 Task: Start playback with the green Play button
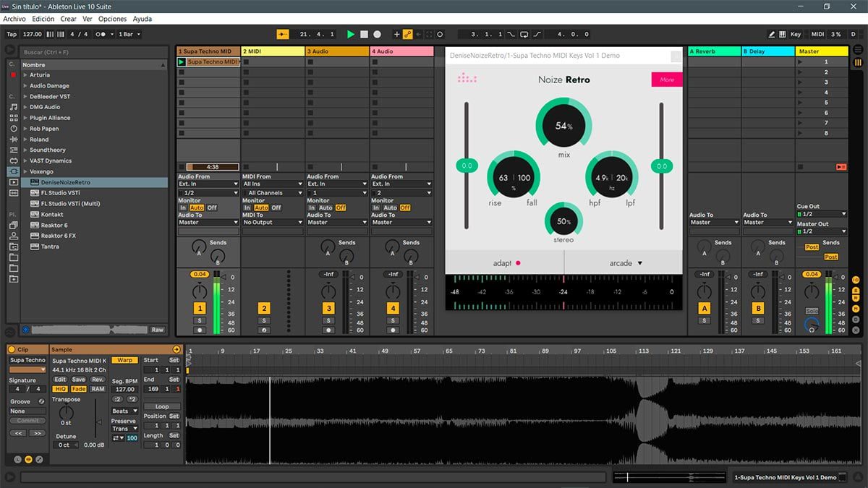[x=351, y=34]
